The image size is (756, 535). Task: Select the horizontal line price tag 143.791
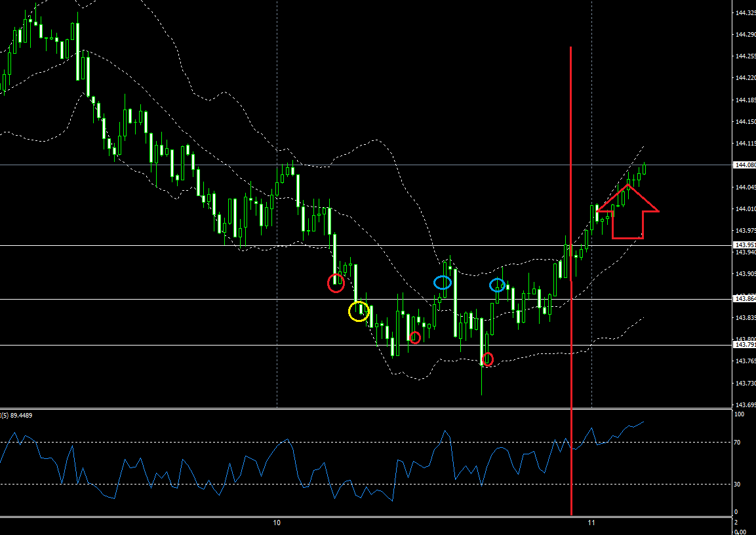tap(744, 345)
